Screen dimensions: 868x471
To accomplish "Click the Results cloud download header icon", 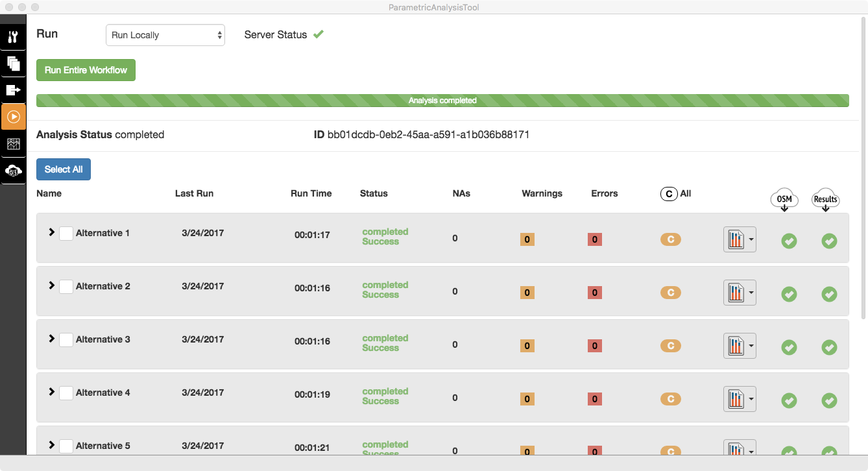I will click(x=825, y=200).
